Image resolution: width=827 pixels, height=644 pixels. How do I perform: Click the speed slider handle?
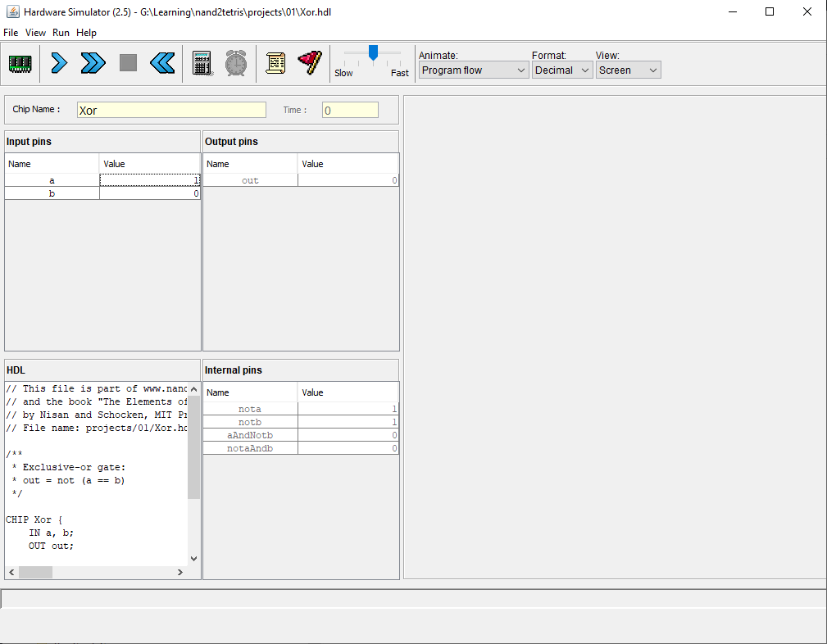373,53
